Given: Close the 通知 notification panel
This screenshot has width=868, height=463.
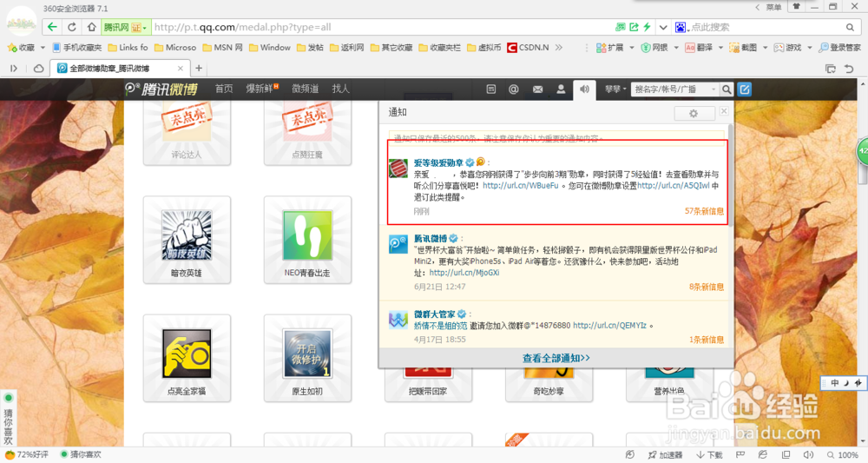Looking at the screenshot, I should coord(724,111).
